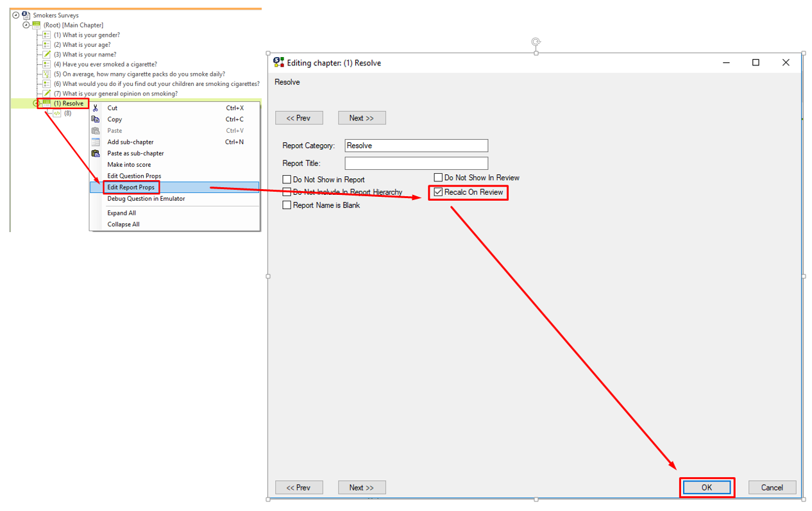Screen dimensions: 812x511
Task: Collapse the (Root) [Main Chapter] node
Action: click(x=26, y=25)
